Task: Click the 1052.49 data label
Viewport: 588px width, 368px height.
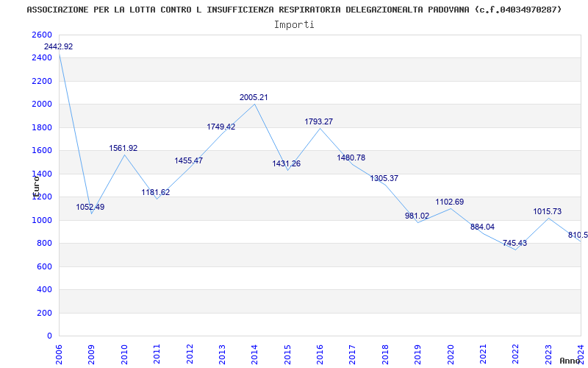Action: (90, 207)
